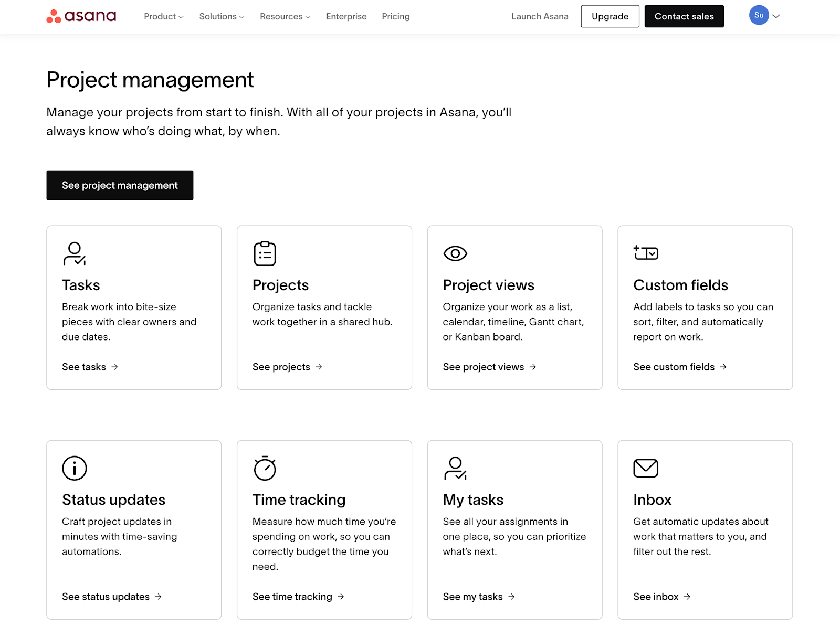Click the Inbox envelope icon

pos(646,468)
